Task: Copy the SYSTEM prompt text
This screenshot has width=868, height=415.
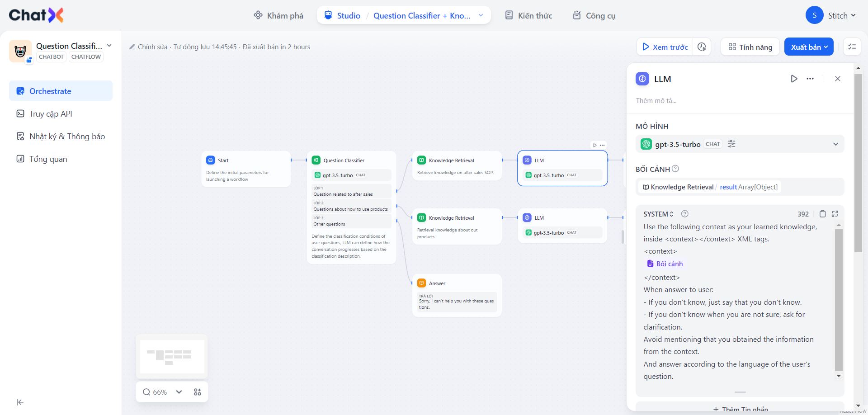Action: coord(823,214)
